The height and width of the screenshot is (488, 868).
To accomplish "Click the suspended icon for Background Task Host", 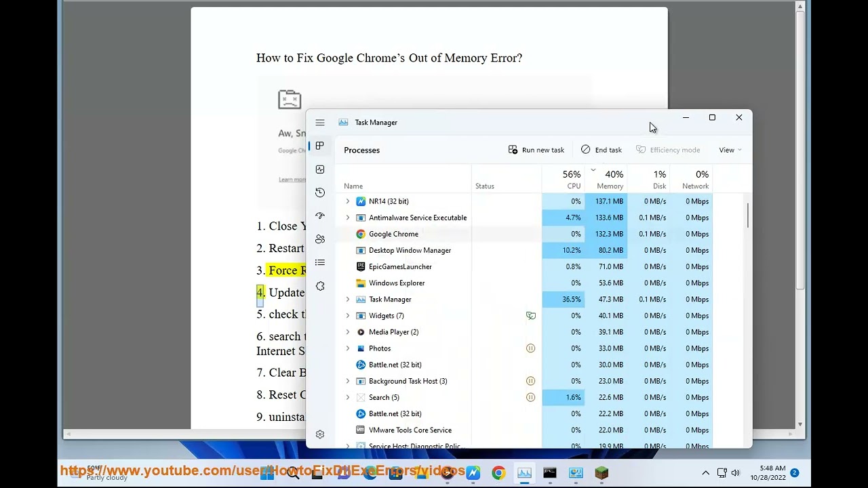I will point(531,381).
